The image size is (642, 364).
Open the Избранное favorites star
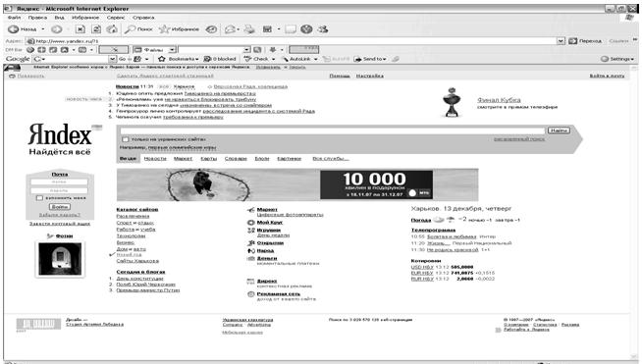click(179, 29)
